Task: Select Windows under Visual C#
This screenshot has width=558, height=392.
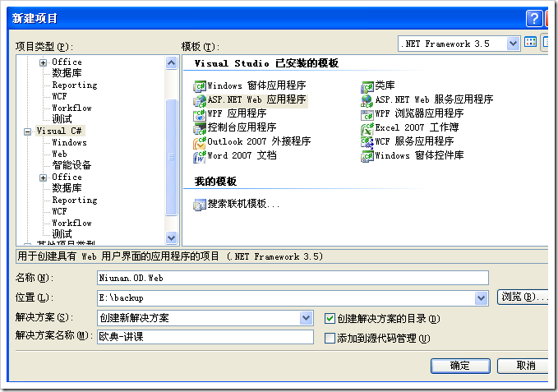Action: coord(69,143)
